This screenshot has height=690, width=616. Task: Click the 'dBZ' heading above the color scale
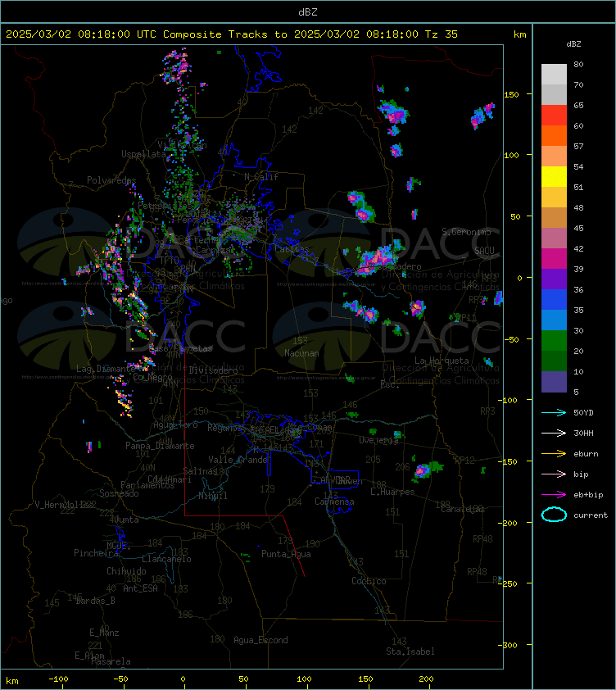point(573,44)
